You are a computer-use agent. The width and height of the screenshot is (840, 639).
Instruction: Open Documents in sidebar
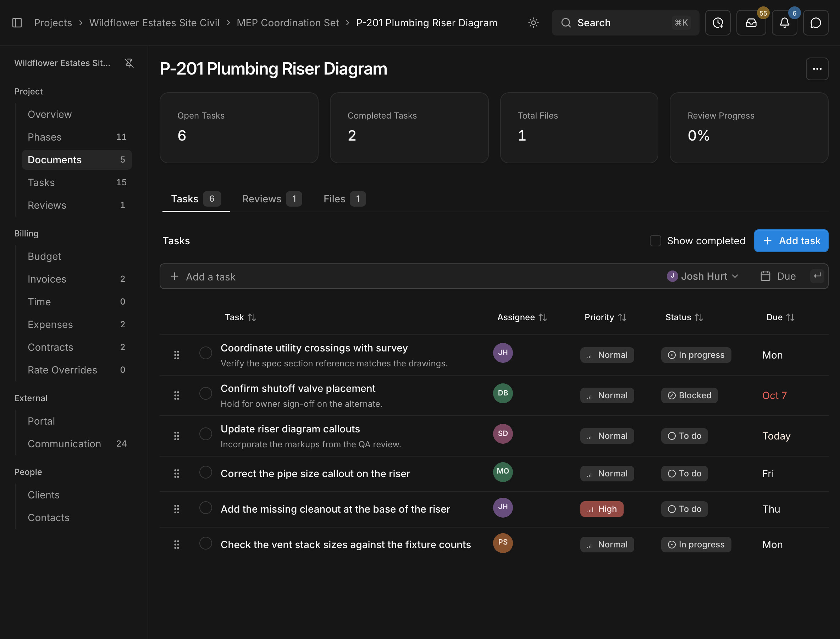77,160
